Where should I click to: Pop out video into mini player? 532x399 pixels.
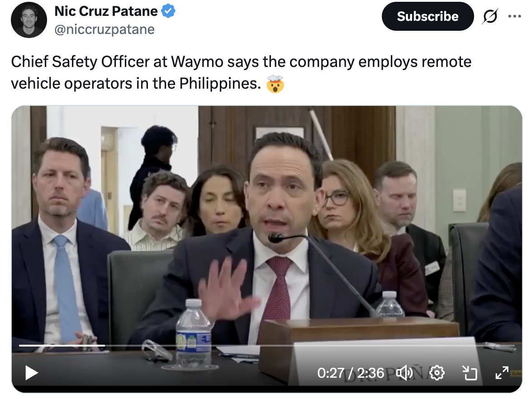[x=470, y=373]
